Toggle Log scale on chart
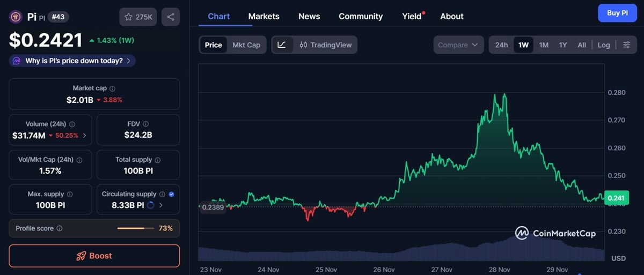The width and height of the screenshot is (644, 275). (x=604, y=45)
